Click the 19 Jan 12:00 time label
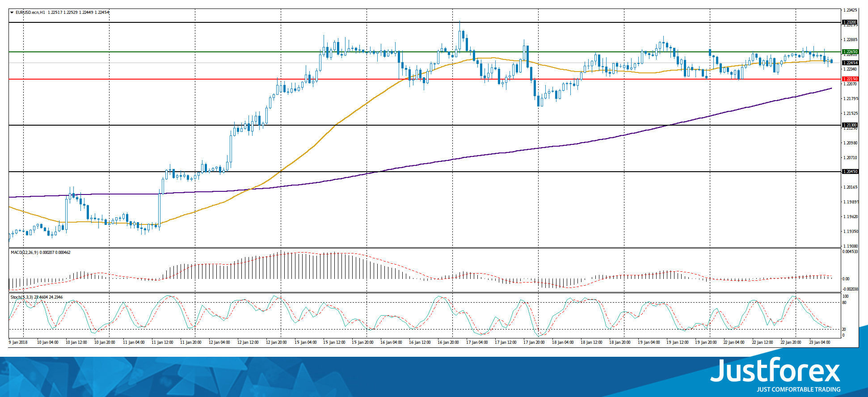 pos(677,342)
